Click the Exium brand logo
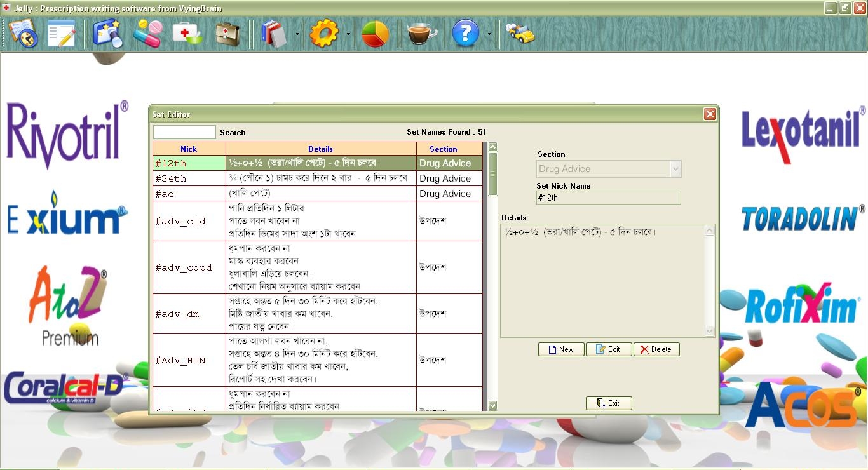Screen dimensions: 868x470 point(67,213)
